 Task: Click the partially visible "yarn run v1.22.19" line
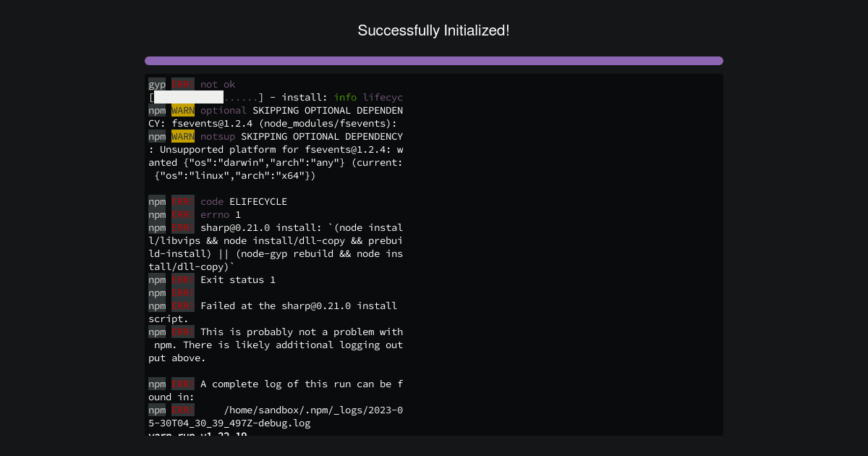click(197, 434)
